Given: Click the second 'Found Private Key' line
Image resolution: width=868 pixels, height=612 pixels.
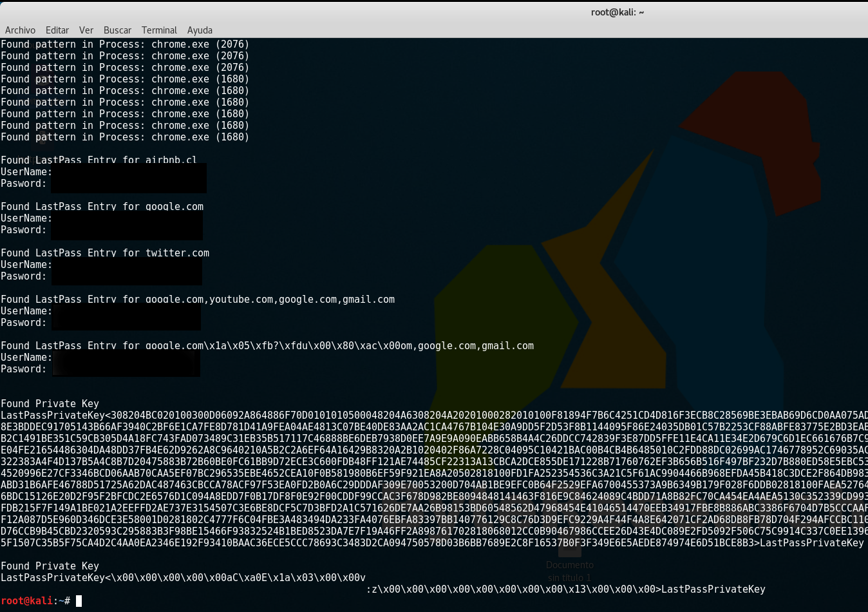Looking at the screenshot, I should click(50, 566).
